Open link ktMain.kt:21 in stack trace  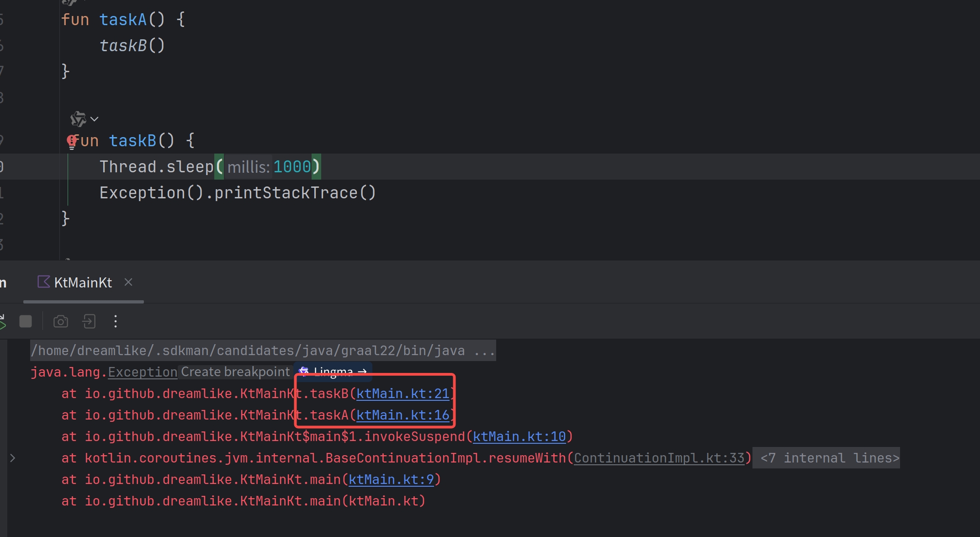point(403,393)
